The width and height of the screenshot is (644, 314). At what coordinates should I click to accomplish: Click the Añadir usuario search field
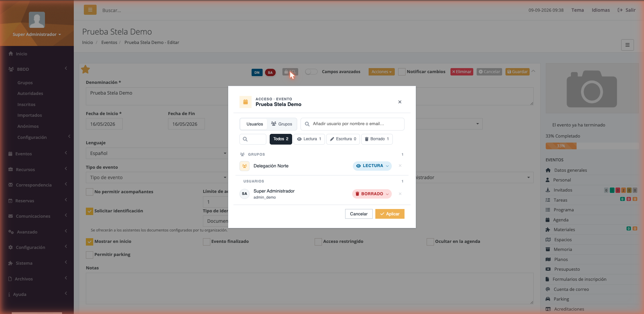pyautogui.click(x=353, y=124)
